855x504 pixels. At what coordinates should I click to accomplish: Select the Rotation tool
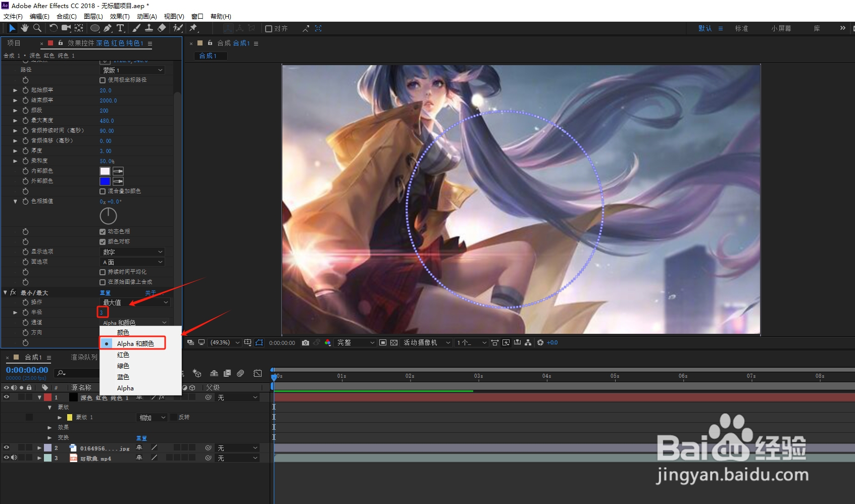(53, 28)
